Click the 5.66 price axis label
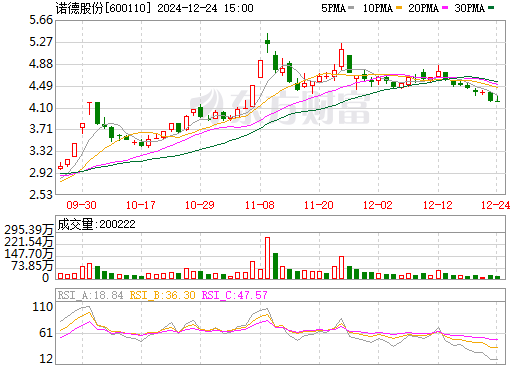This screenshot has width=520, height=365. point(41,20)
